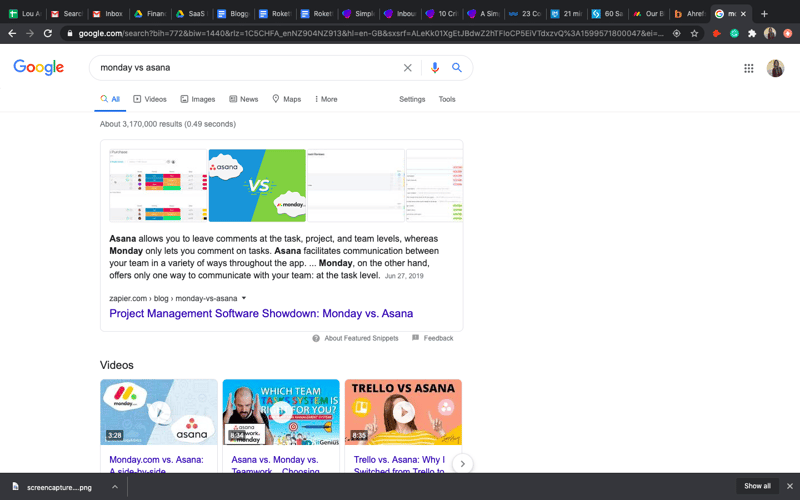
Task: View site info via padlock icon
Action: click(x=70, y=34)
